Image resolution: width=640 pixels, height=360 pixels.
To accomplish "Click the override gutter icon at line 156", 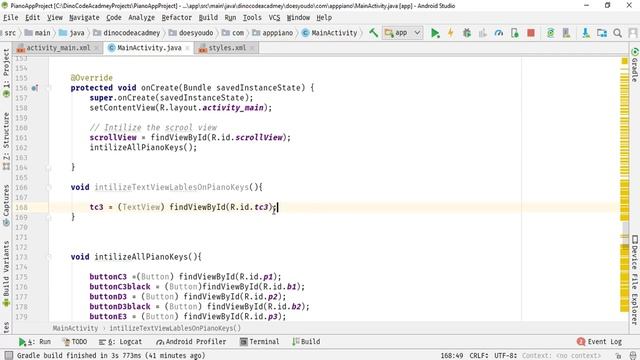I will [x=35, y=88].
